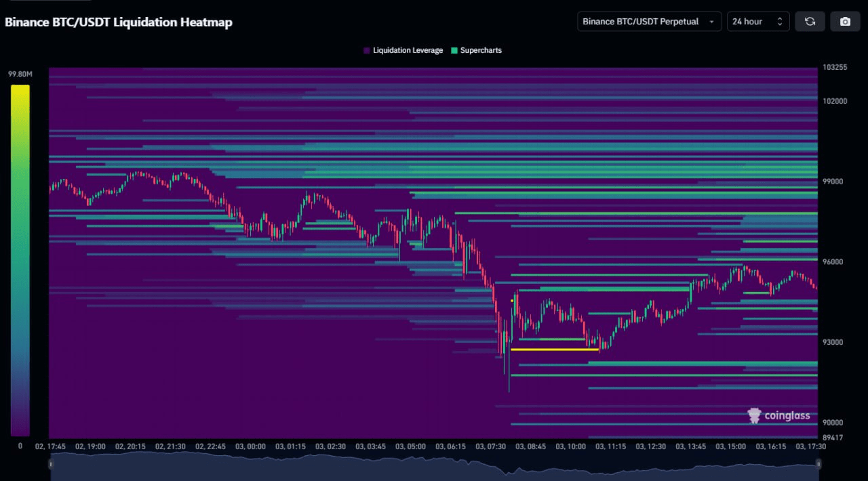Click the 03, 00:00 time axis label
Viewport: 868px width, 481px height.
pos(250,447)
